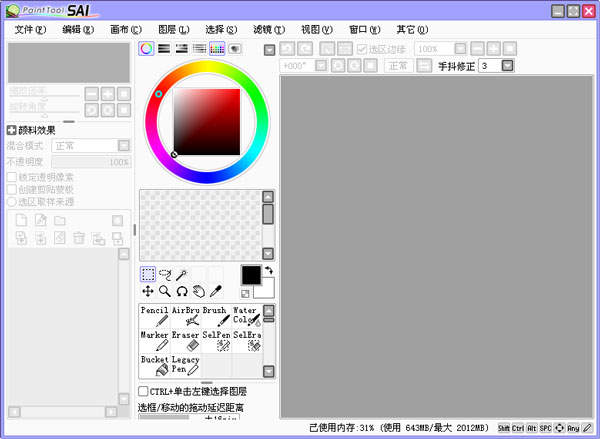Open the 文件 menu
Image resolution: width=600 pixels, height=439 pixels.
click(30, 29)
